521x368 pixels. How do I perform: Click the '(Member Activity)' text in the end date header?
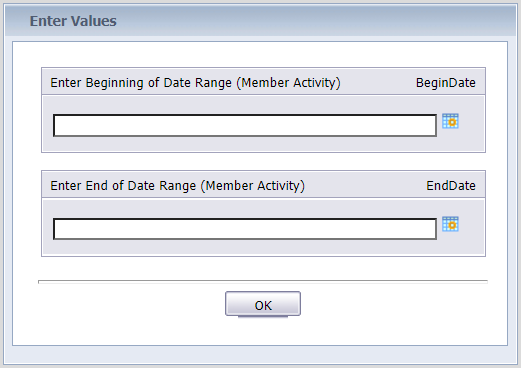pyautogui.click(x=253, y=186)
